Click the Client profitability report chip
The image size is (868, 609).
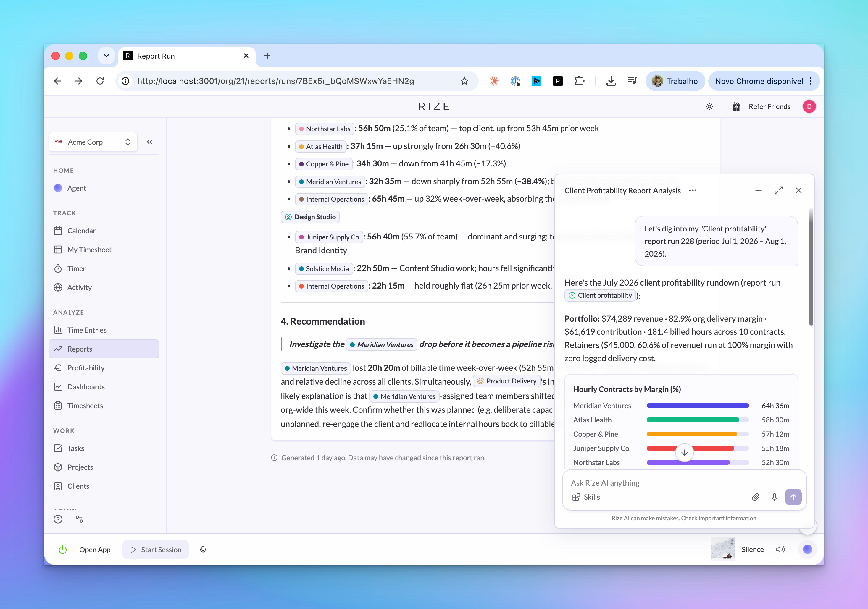[600, 295]
